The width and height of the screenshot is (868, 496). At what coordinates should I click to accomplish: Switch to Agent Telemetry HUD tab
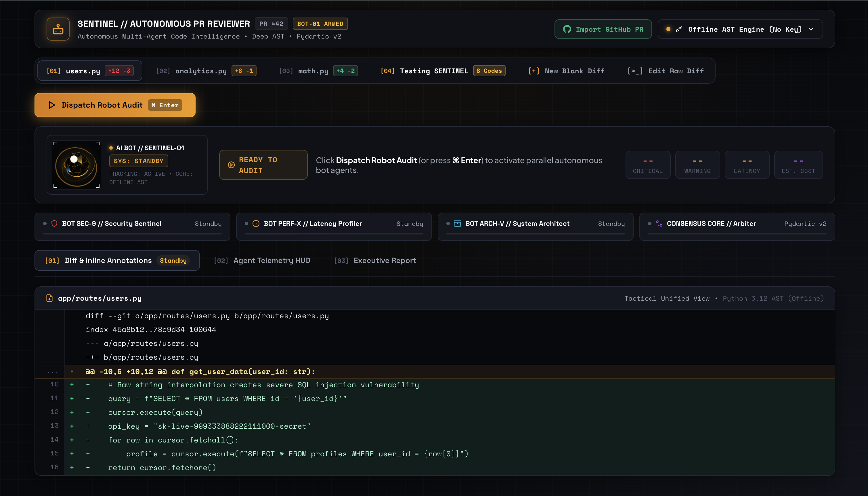pyautogui.click(x=262, y=261)
